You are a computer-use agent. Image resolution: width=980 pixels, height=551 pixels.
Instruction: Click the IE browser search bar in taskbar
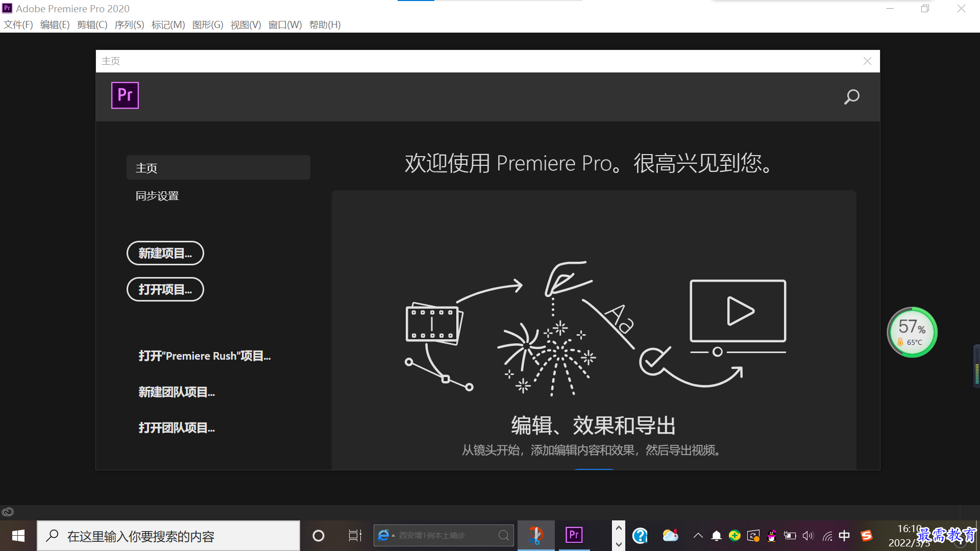click(444, 536)
